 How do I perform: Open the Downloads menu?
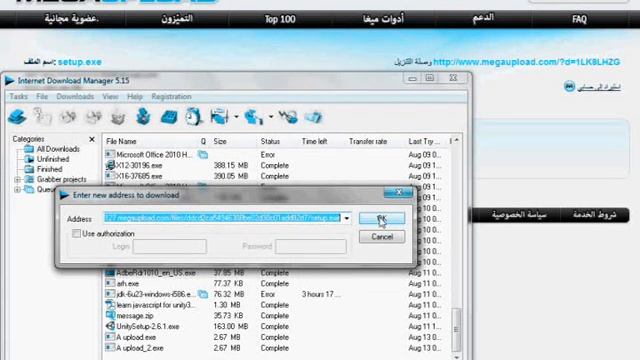tap(75, 97)
